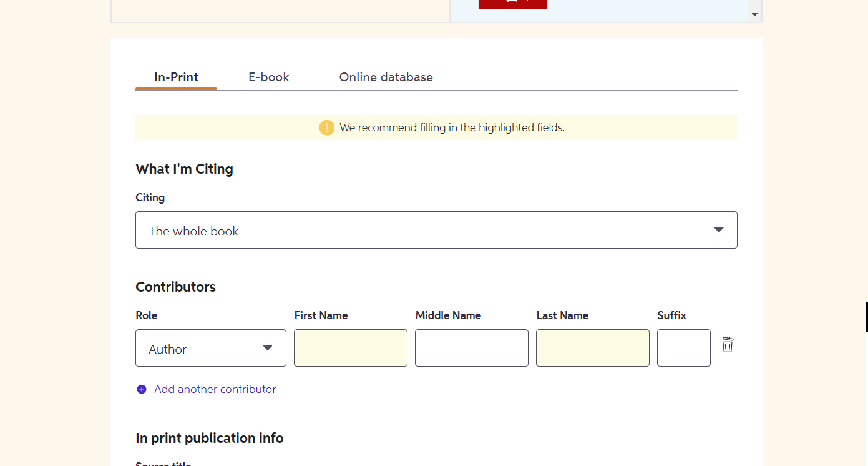Click the recommendation notice banner

436,127
